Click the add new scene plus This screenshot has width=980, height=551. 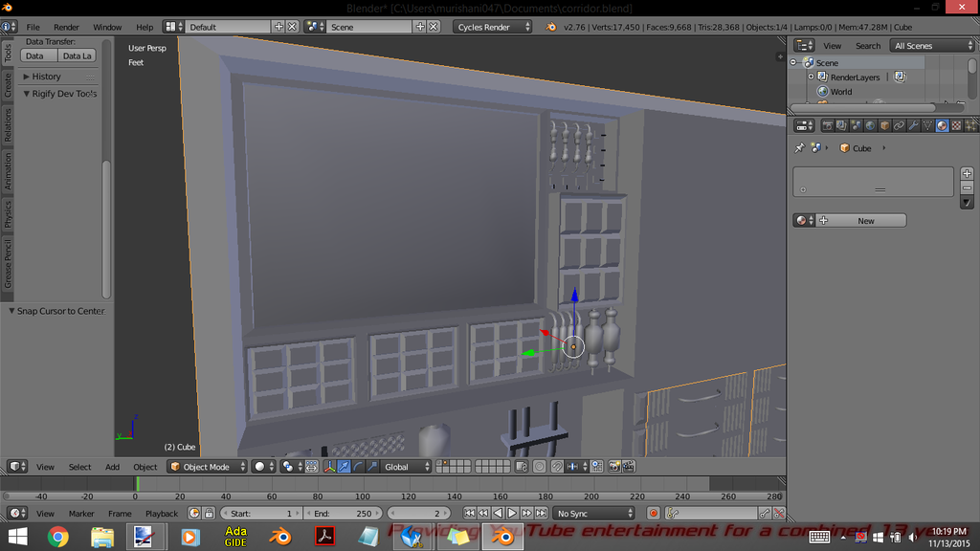[x=420, y=27]
